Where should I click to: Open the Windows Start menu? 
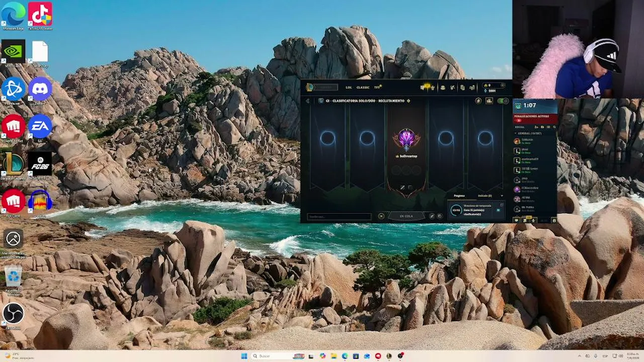coord(245,356)
